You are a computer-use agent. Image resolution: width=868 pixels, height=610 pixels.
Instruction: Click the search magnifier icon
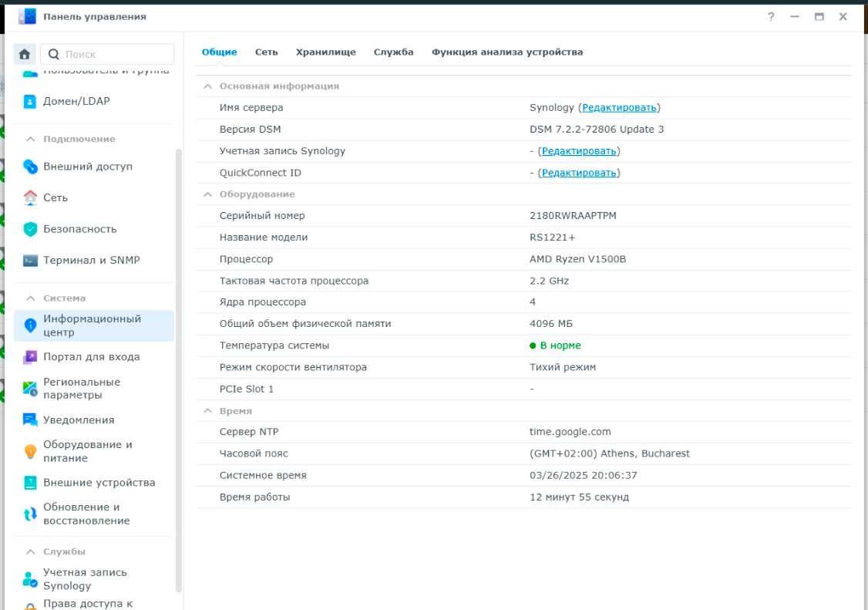tap(54, 54)
